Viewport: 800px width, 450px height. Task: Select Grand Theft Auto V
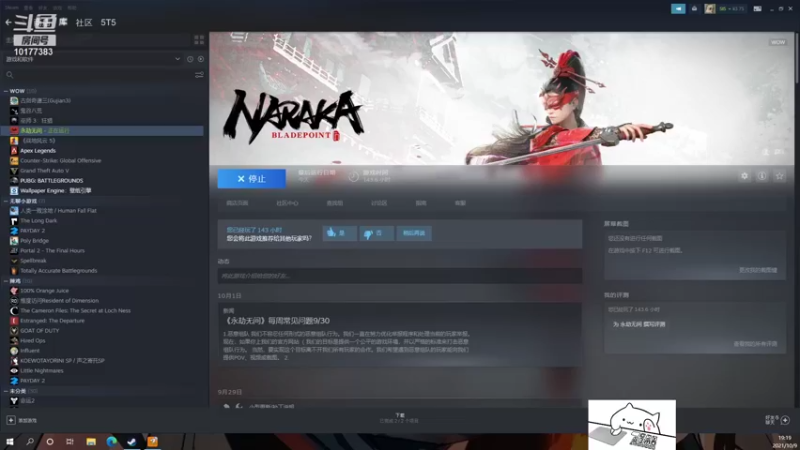click(x=44, y=170)
